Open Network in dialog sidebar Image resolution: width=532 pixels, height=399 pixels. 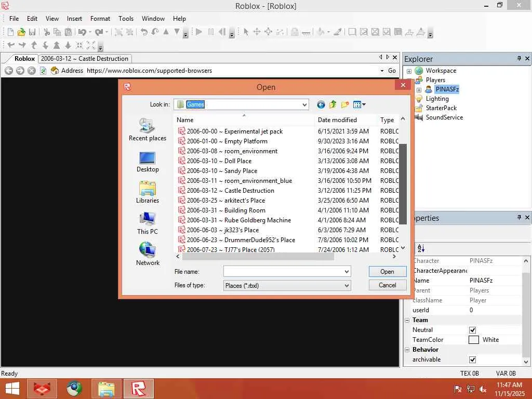pyautogui.click(x=148, y=254)
